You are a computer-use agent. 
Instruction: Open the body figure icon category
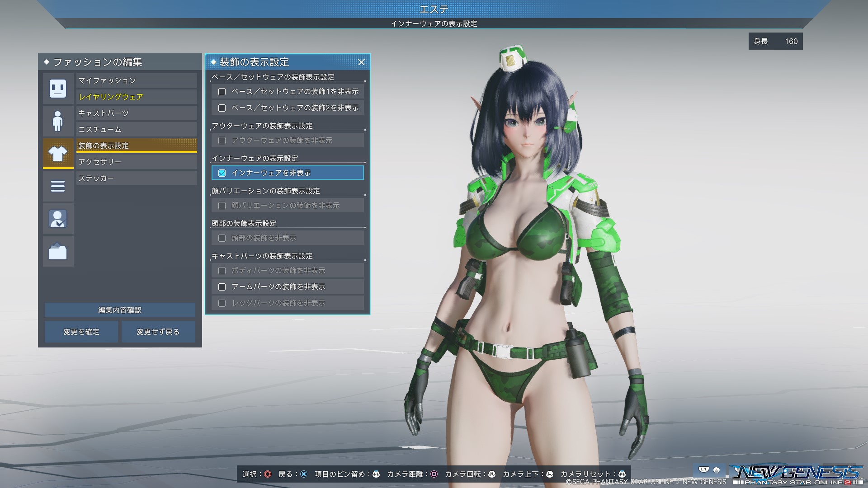58,121
